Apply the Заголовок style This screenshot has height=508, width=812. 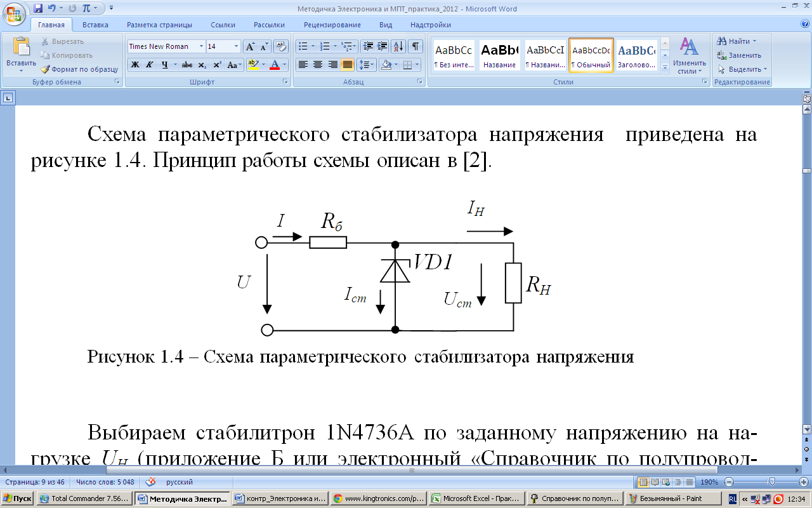coord(637,55)
